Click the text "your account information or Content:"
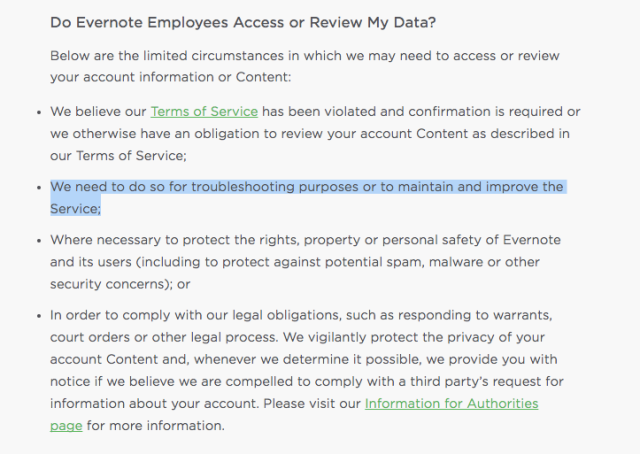This screenshot has height=454, width=640. [171, 77]
